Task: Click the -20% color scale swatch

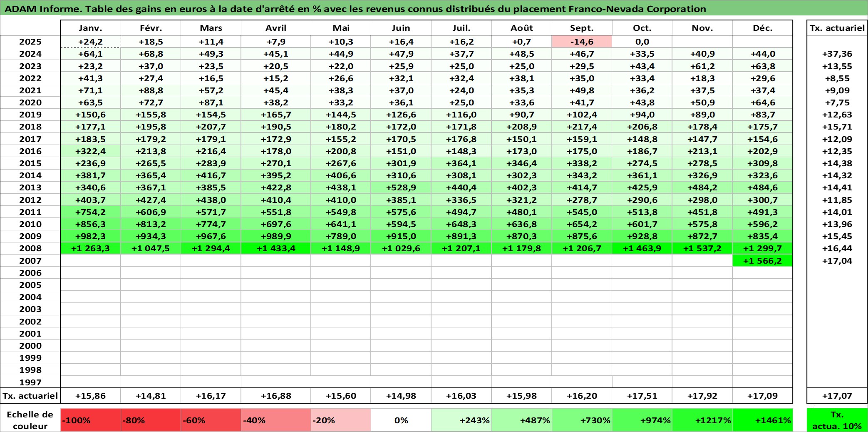Action: tap(341, 420)
